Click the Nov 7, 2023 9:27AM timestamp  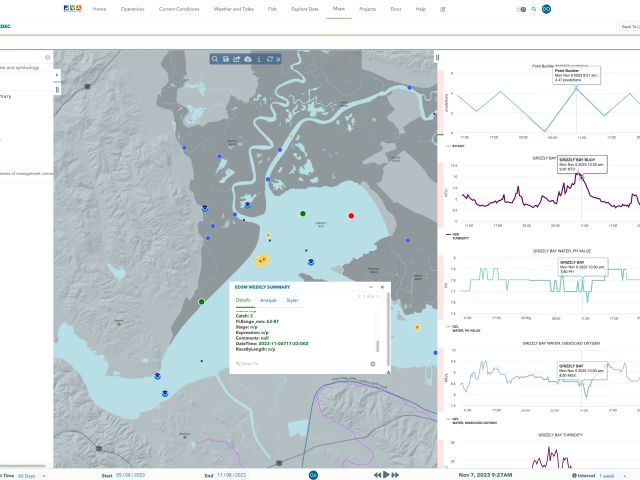click(485, 475)
